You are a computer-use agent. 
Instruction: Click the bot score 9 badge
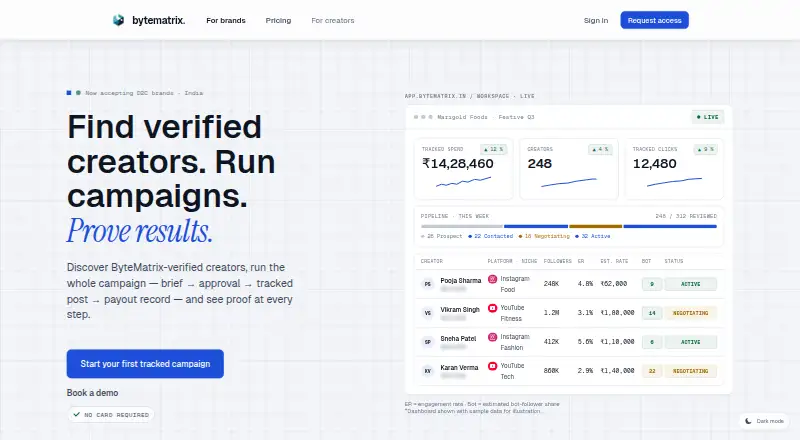[x=652, y=284]
